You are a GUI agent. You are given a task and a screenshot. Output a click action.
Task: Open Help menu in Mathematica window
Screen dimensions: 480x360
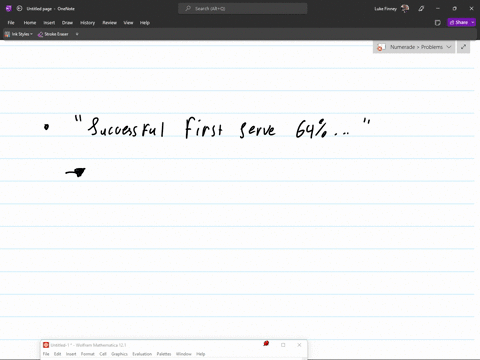(201, 354)
